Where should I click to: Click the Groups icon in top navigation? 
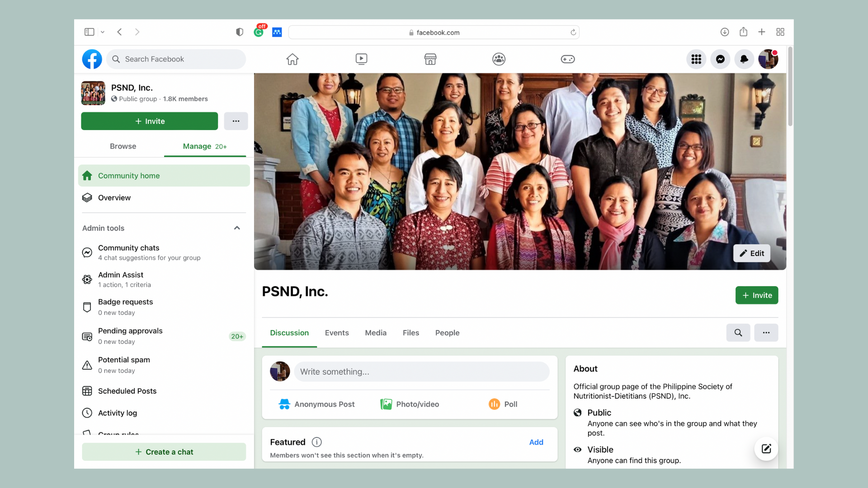point(499,59)
